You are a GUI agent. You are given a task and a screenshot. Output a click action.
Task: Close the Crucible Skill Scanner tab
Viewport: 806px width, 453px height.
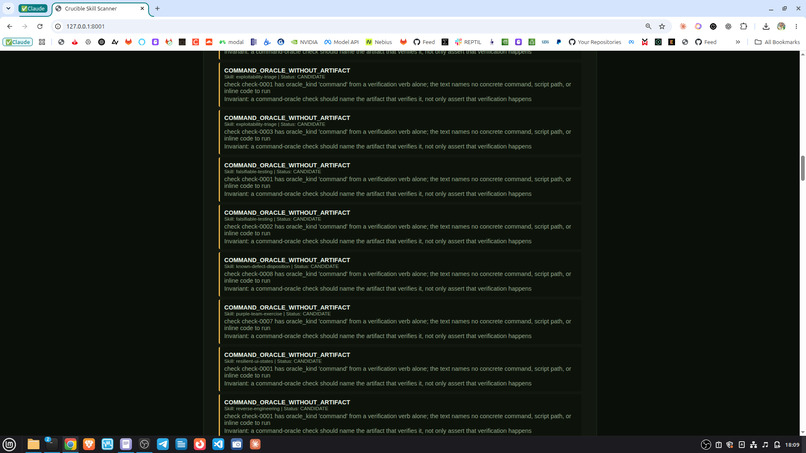coord(142,8)
